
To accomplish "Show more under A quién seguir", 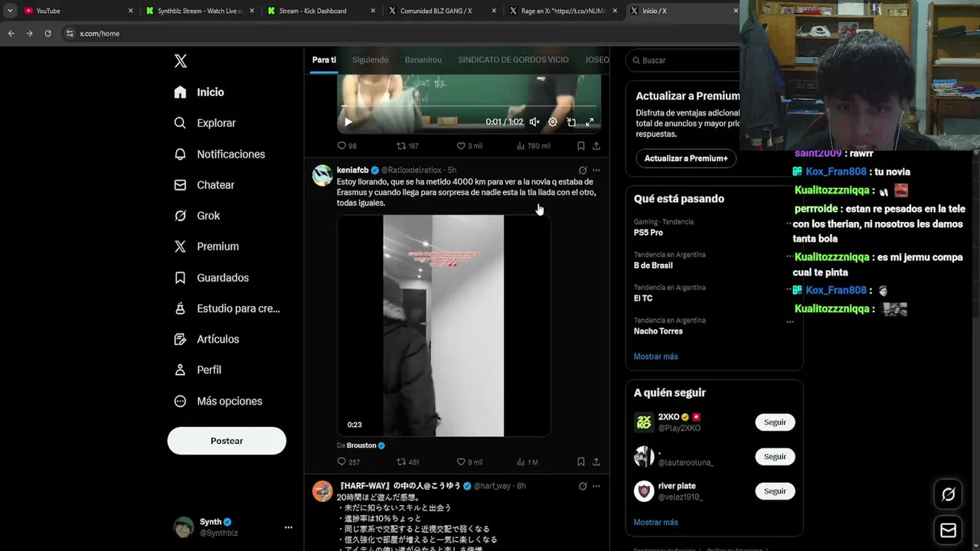I will (x=655, y=523).
